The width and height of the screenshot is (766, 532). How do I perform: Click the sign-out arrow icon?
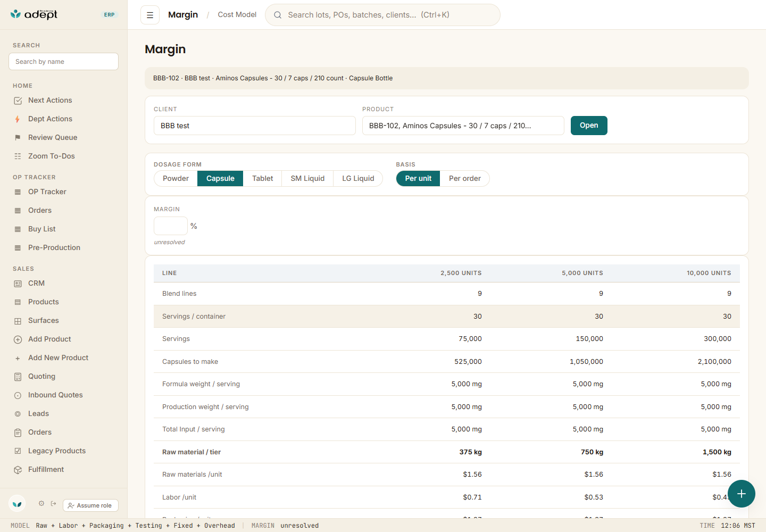(x=53, y=503)
